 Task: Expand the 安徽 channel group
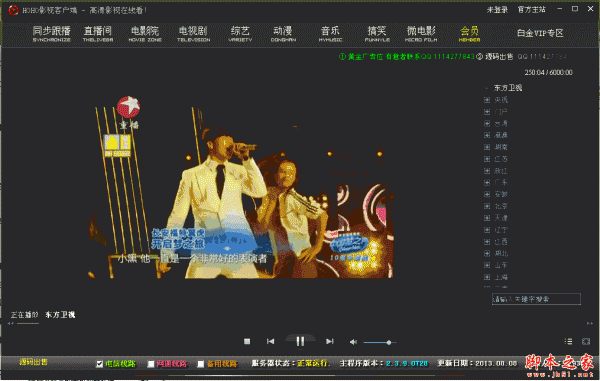487,194
